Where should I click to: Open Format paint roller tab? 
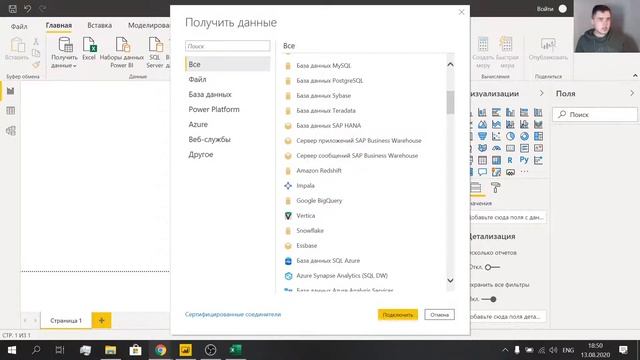tap(496, 188)
